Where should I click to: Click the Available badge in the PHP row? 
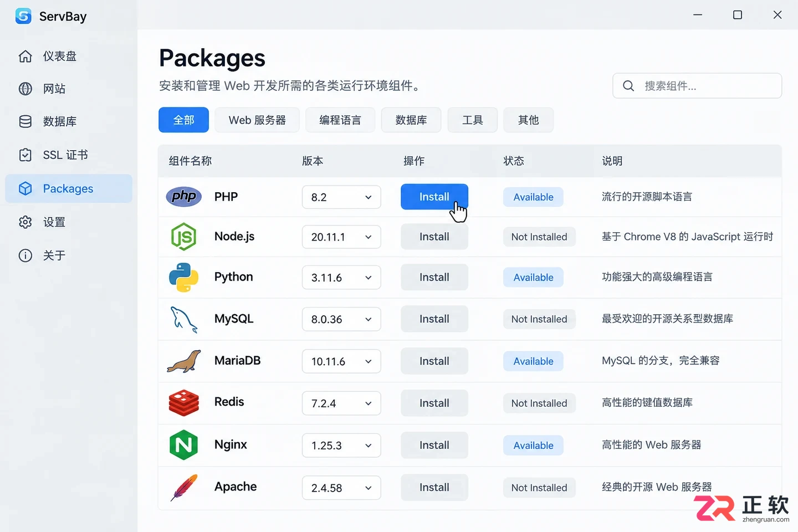(x=533, y=197)
